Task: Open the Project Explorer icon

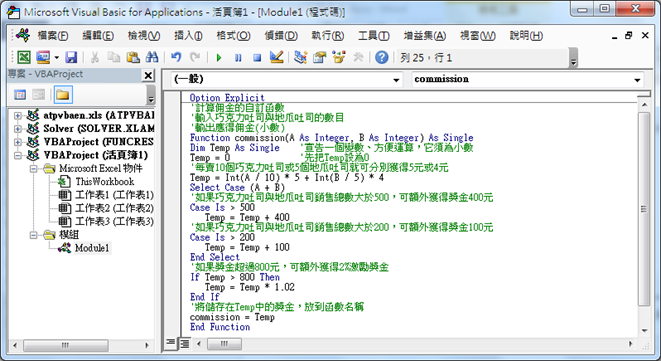Action: click(x=301, y=57)
